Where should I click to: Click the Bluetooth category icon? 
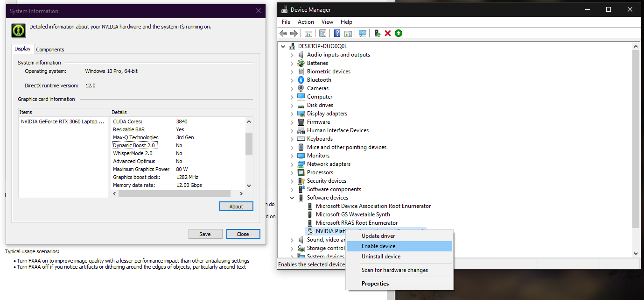coord(301,80)
